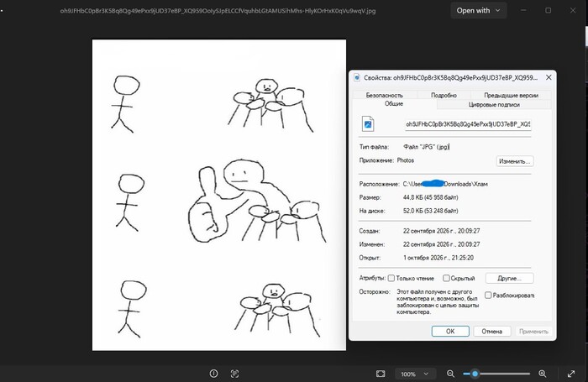Click the file name input field

(468, 124)
